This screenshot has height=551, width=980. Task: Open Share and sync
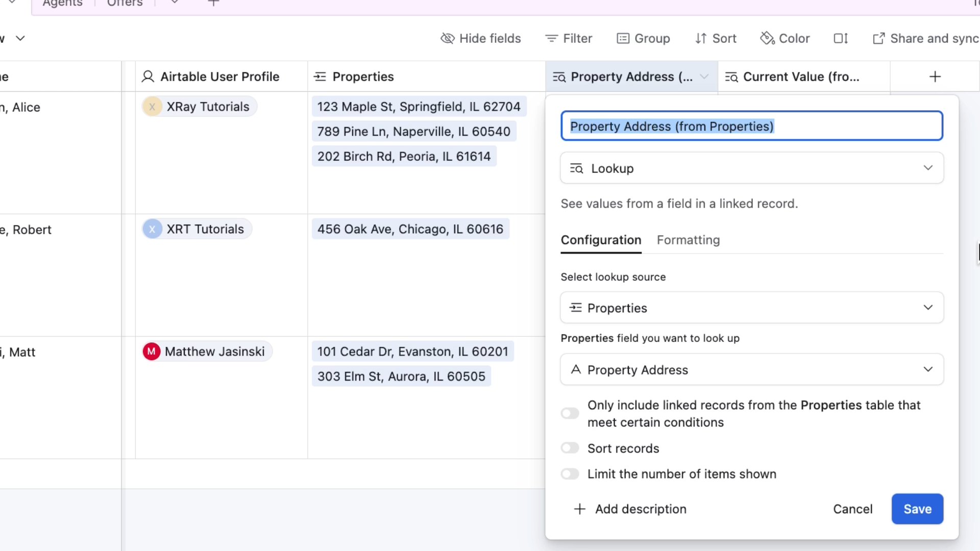[x=925, y=38]
